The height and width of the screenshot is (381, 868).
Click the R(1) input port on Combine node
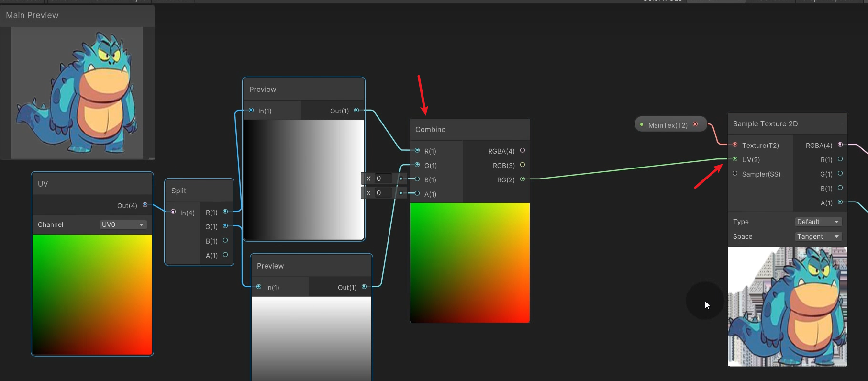pyautogui.click(x=417, y=150)
